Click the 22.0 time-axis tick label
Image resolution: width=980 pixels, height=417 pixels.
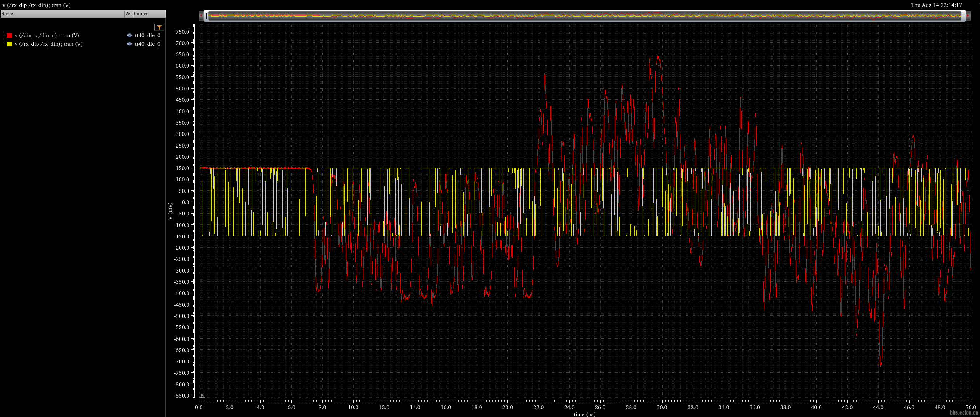click(x=538, y=407)
